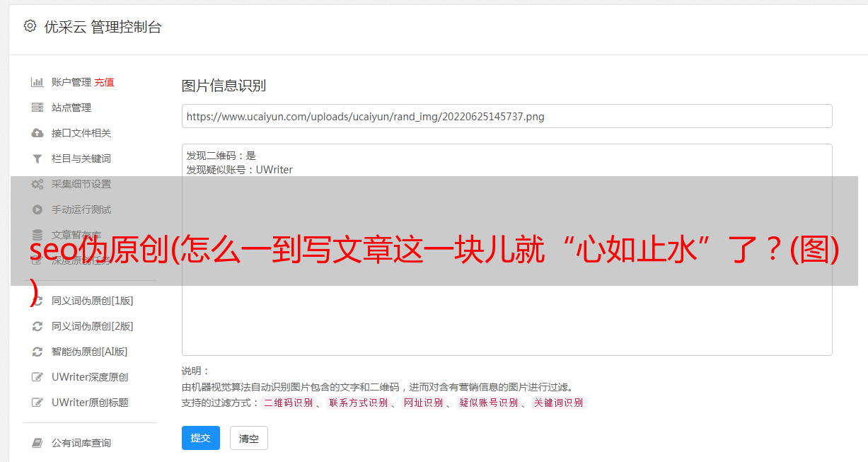This screenshot has height=462, width=868.
Task: Click the 二维码识别 tag
Action: click(x=288, y=403)
